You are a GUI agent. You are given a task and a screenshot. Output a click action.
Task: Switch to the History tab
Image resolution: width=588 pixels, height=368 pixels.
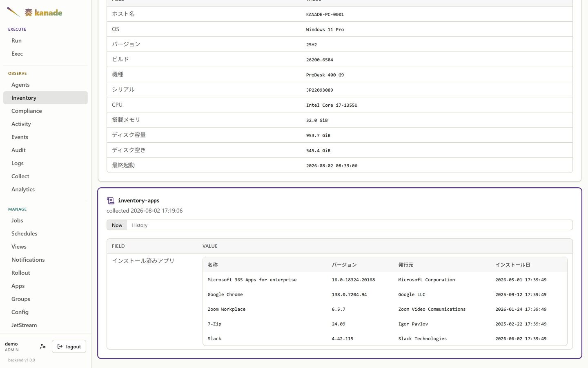click(140, 225)
